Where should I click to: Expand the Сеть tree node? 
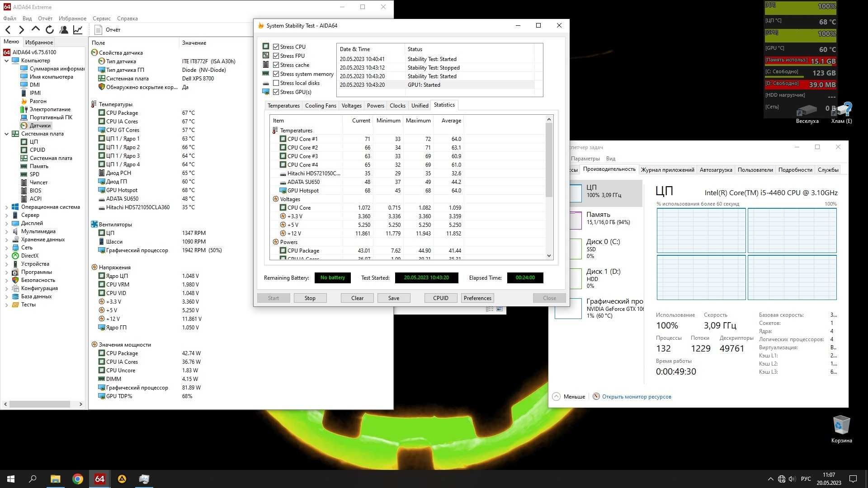pyautogui.click(x=7, y=248)
